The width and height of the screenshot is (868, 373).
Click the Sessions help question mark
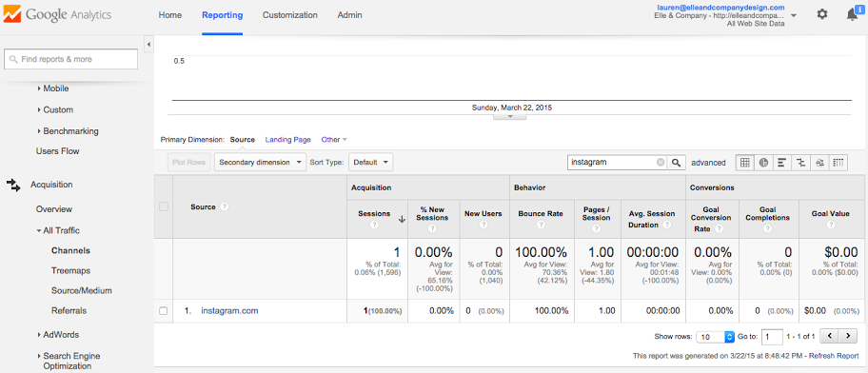[374, 225]
